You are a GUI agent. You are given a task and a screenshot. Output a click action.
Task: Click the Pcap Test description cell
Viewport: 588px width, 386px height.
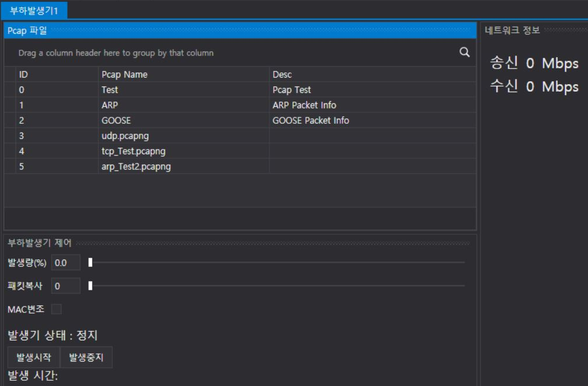[373, 89]
